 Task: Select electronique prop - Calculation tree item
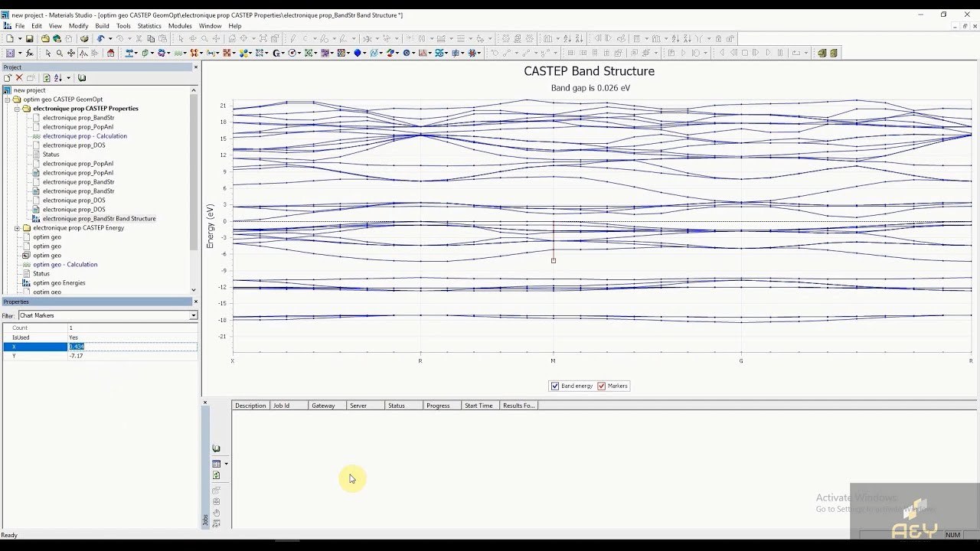(85, 136)
